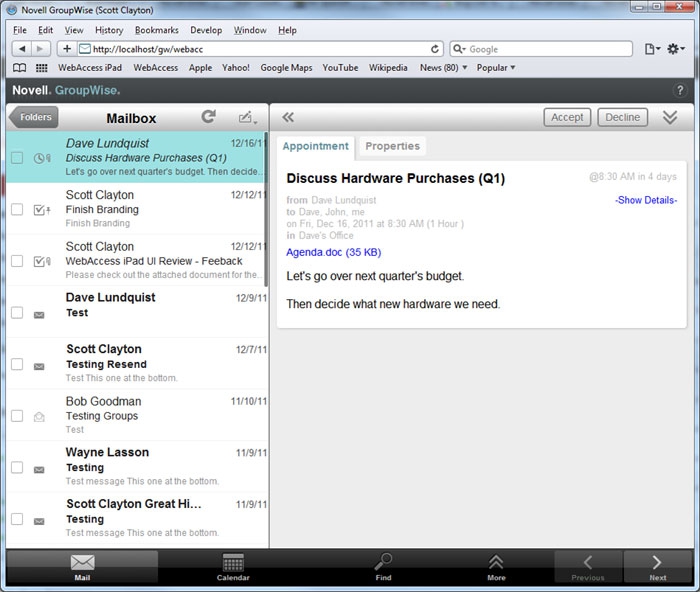Image resolution: width=700 pixels, height=592 pixels.
Task: Expand the News (80) bookmarks dropdown
Action: 443,68
